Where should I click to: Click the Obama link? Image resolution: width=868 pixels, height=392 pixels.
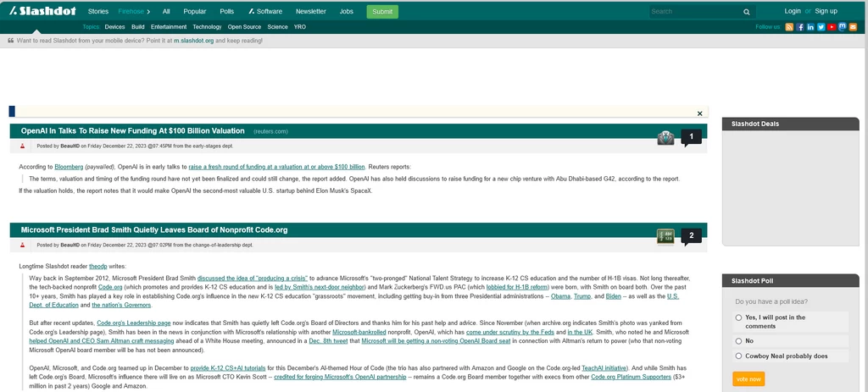561,296
